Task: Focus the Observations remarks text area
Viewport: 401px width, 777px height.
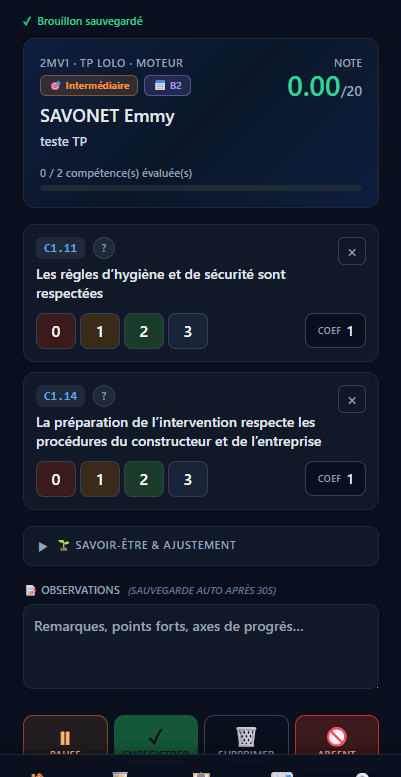Action: pos(201,646)
